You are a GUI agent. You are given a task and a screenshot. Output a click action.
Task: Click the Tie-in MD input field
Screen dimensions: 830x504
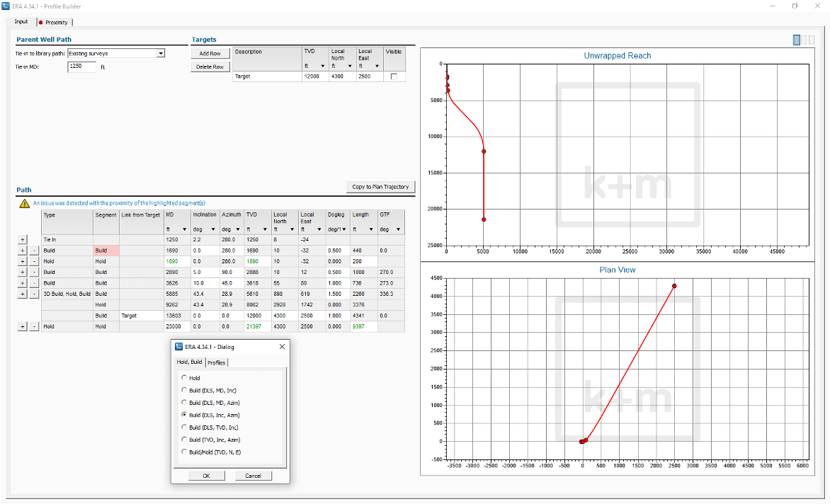(x=82, y=67)
